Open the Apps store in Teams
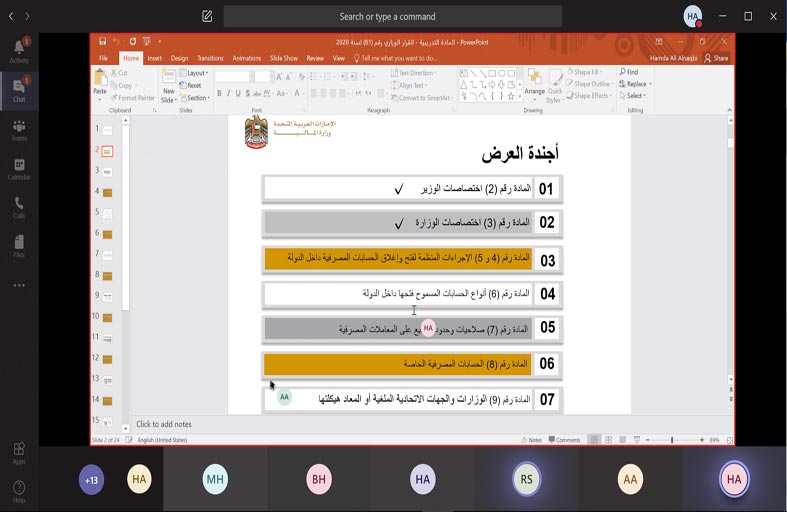 point(19,452)
